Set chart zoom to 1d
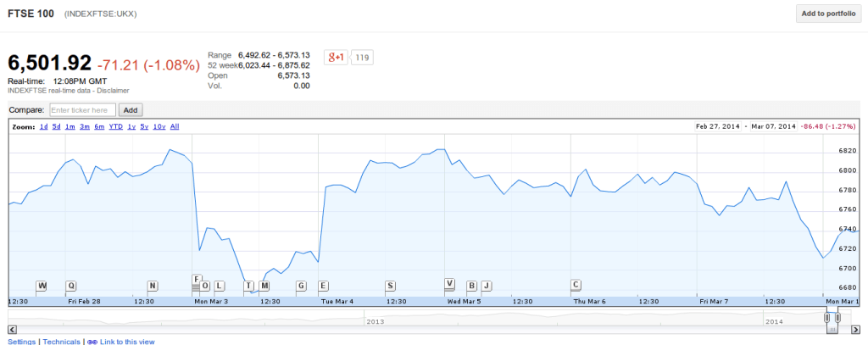Screen dimensions: 868x345 pyautogui.click(x=44, y=127)
